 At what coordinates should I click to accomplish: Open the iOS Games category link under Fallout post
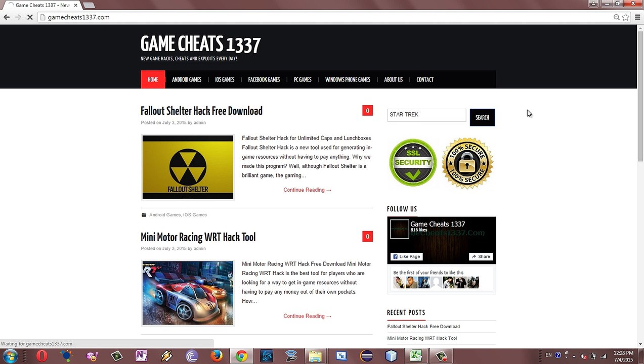coord(195,215)
